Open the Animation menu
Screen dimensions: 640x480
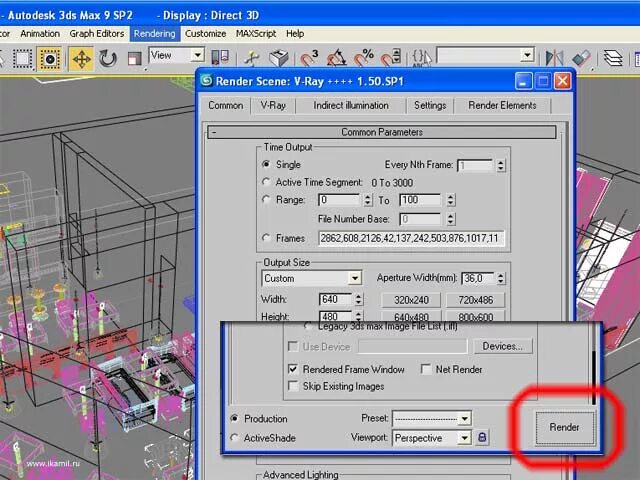click(x=40, y=33)
